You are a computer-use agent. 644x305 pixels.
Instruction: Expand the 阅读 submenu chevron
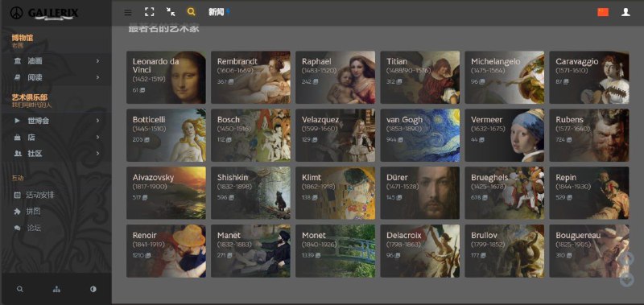[x=97, y=77]
